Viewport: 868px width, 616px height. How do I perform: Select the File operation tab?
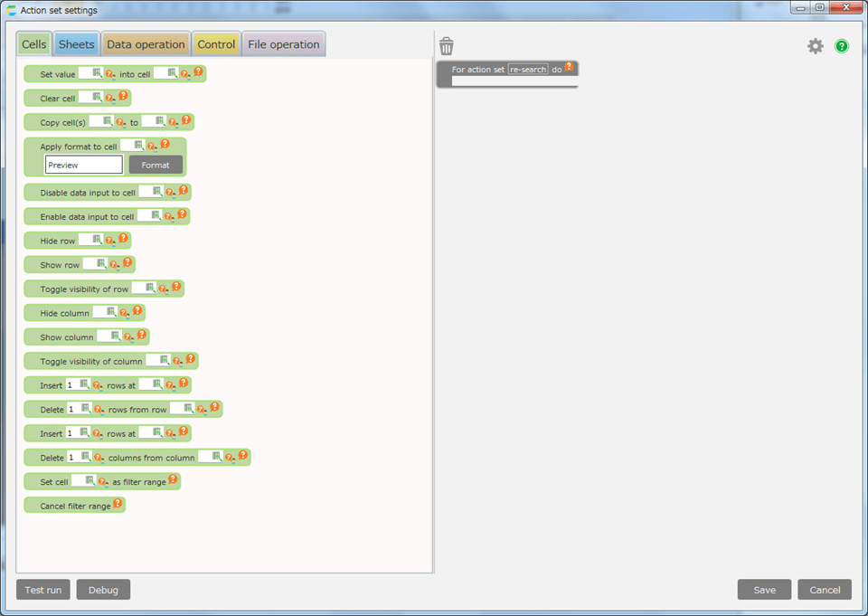tap(283, 44)
